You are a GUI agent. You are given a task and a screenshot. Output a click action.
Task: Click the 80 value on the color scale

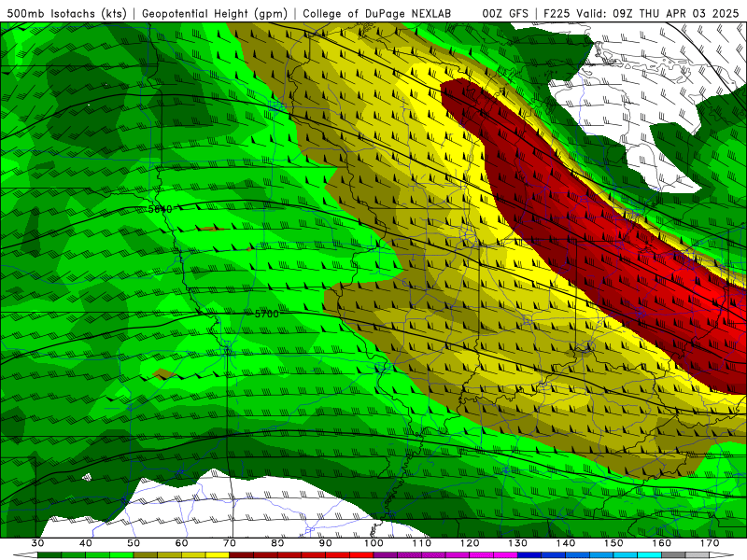(x=277, y=543)
